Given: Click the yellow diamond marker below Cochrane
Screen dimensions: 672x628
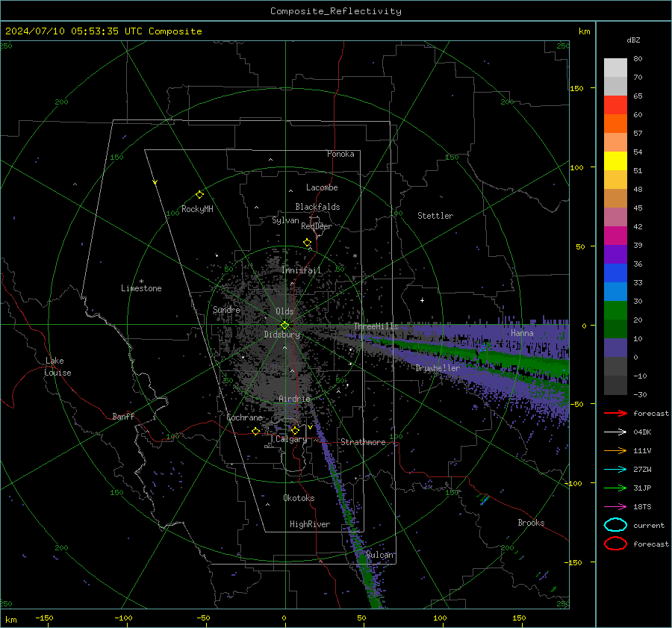Looking at the screenshot, I should 256,431.
